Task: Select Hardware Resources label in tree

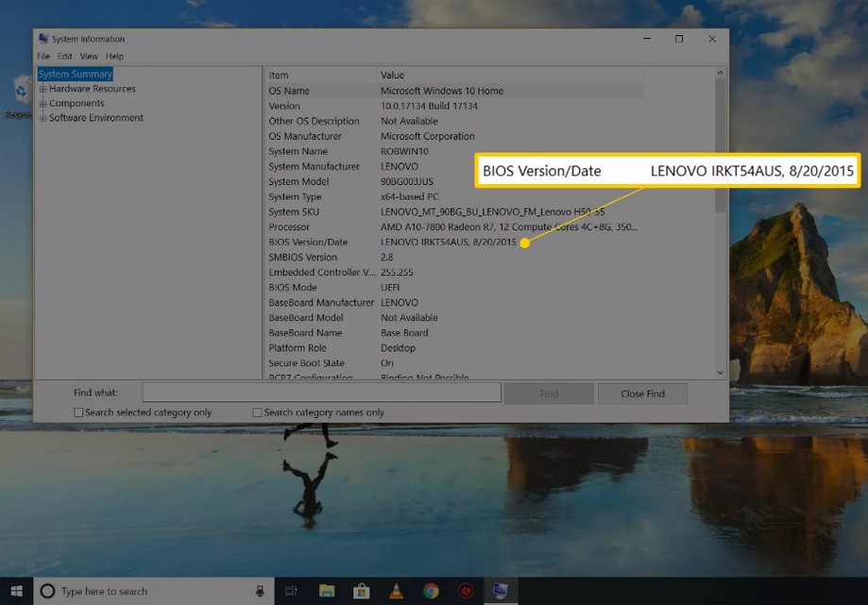Action: [92, 89]
